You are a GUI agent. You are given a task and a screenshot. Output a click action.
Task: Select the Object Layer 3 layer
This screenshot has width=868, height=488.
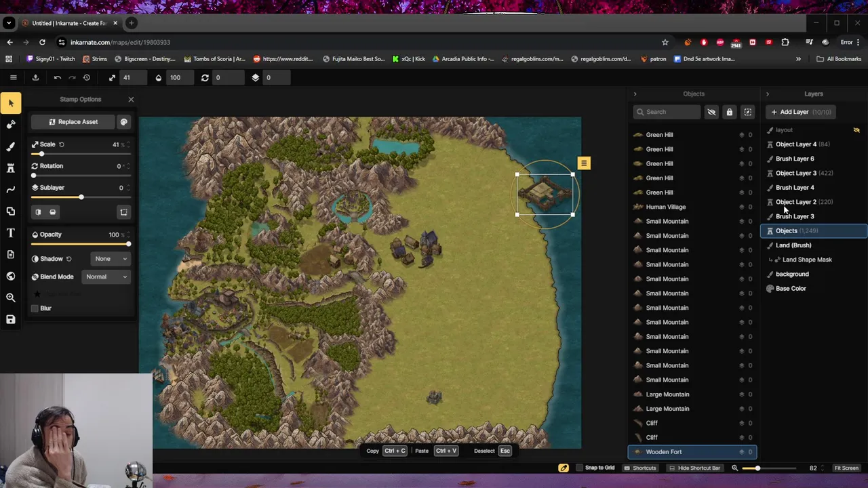click(814, 173)
